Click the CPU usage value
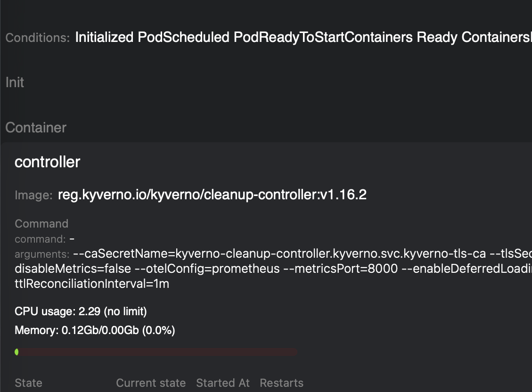Screen dimensions: 532x392 point(81,311)
